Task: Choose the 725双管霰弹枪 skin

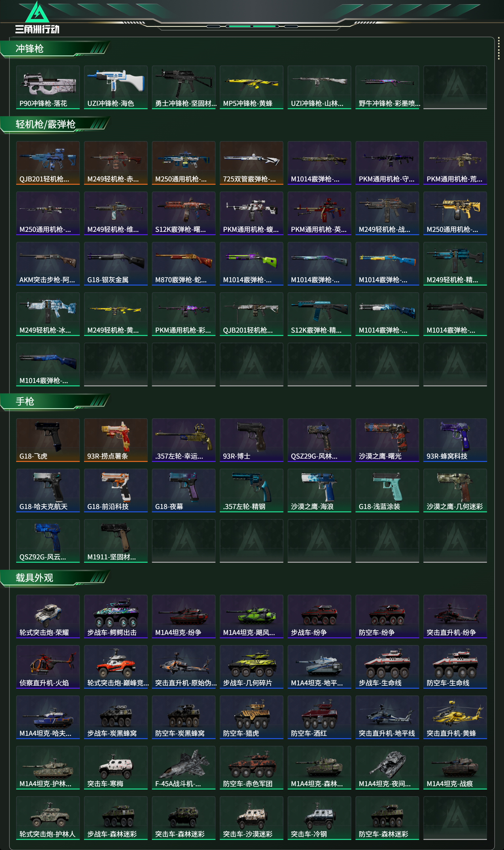Action: coord(252,163)
